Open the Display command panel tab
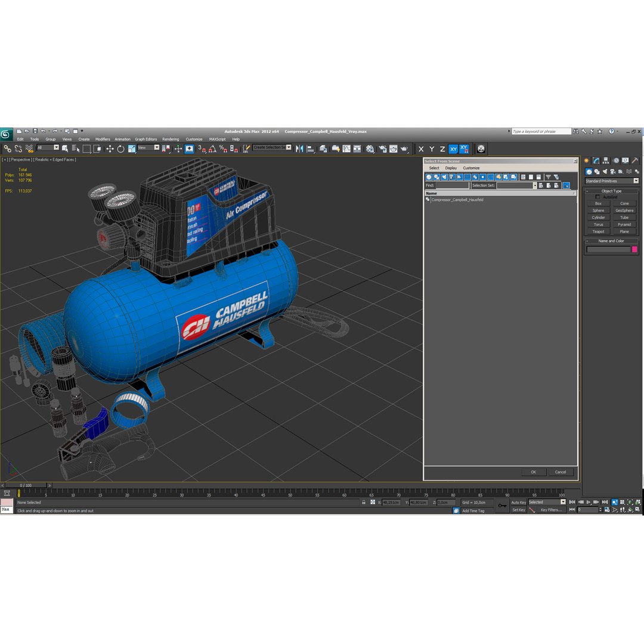 point(625,160)
